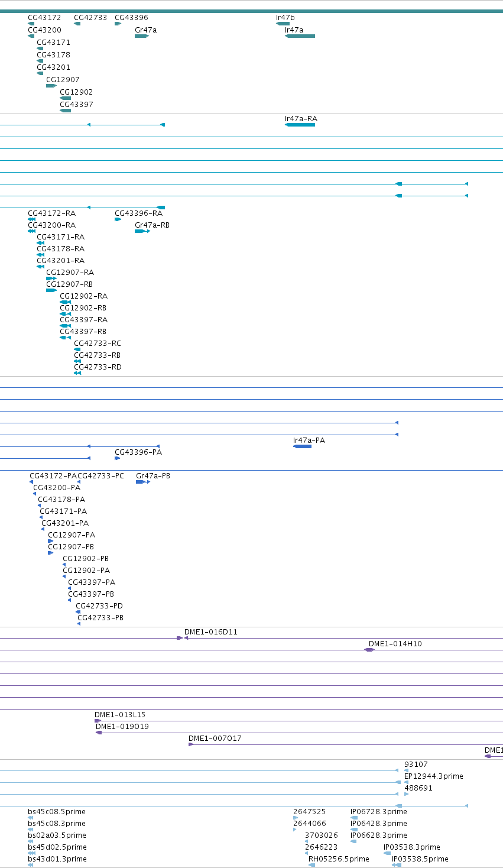
Task: Select the DME1-013L15 feature label
Action: click(120, 715)
